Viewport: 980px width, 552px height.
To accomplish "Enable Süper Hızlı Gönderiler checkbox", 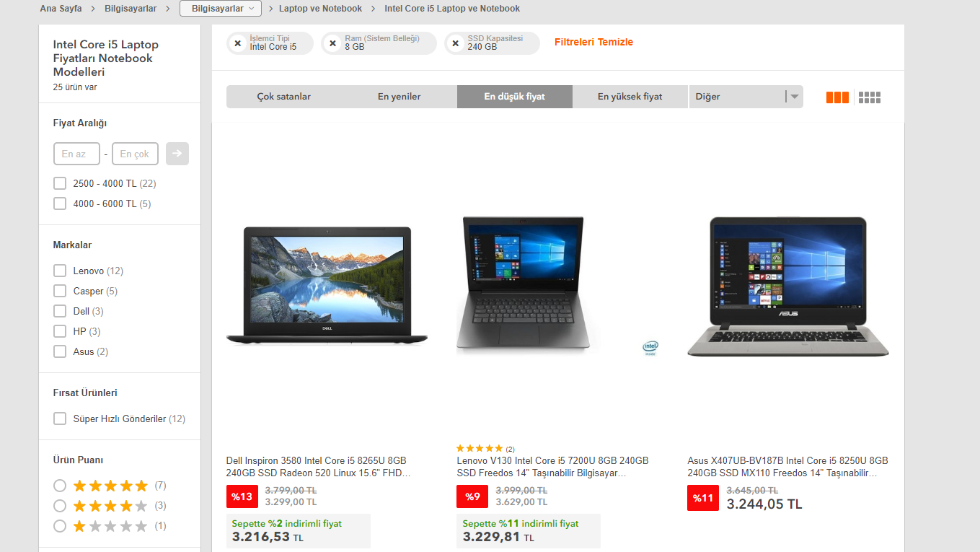I will (60, 419).
